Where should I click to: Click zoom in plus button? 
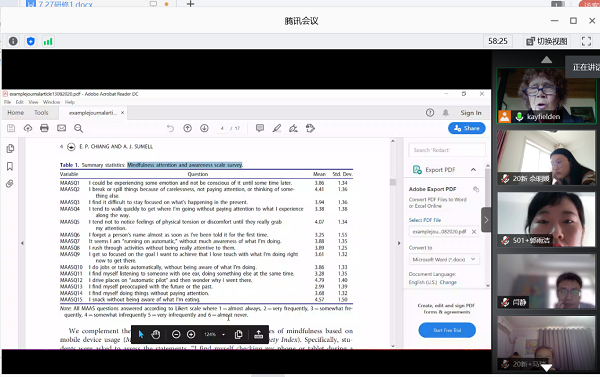coord(191,335)
